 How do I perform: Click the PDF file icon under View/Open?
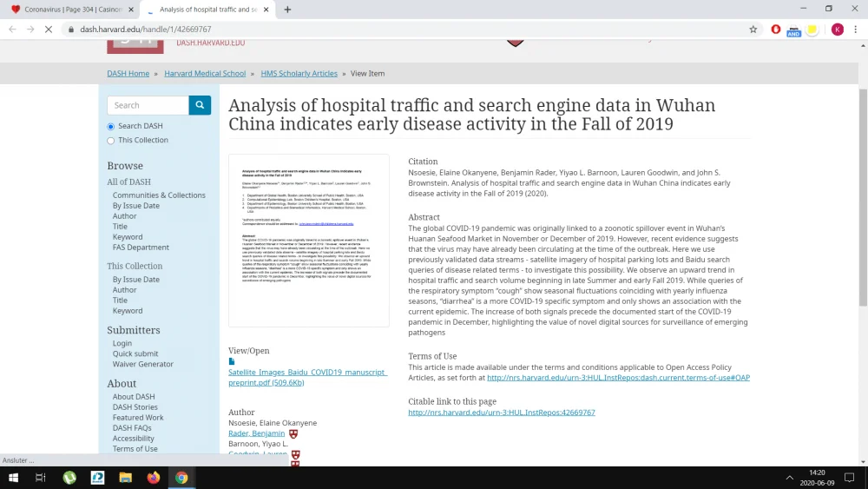tap(232, 361)
